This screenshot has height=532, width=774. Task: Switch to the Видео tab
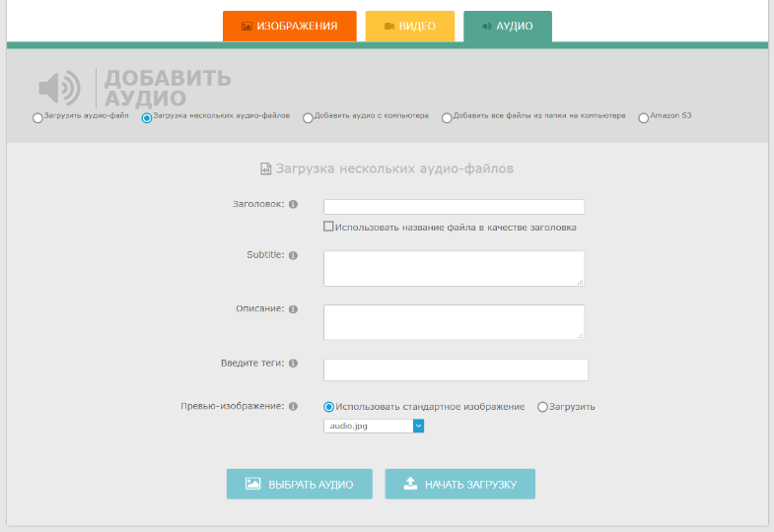[x=409, y=27]
